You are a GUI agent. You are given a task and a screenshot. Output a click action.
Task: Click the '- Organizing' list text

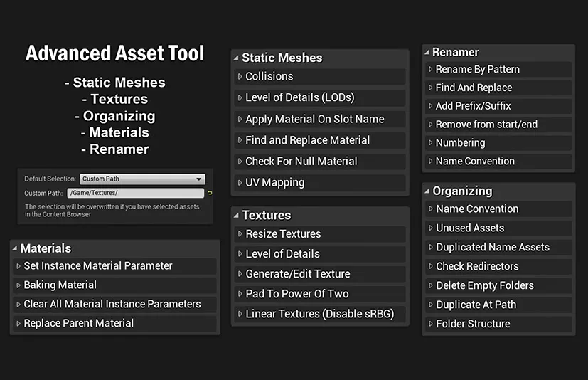[x=114, y=116]
